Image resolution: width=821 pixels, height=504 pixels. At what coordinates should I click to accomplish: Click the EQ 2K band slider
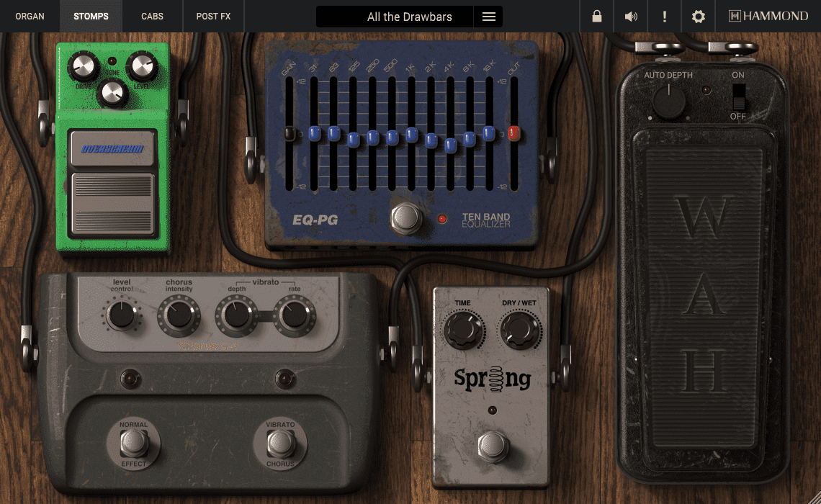click(431, 140)
